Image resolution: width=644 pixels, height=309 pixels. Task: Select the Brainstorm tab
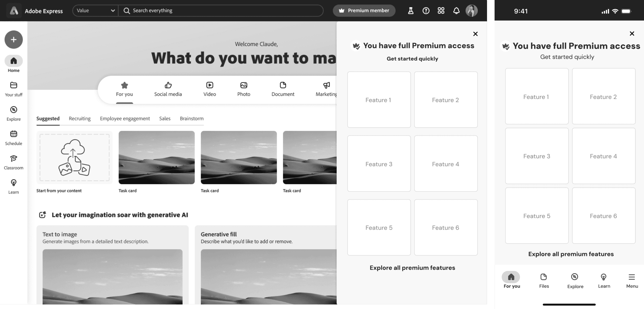192,119
